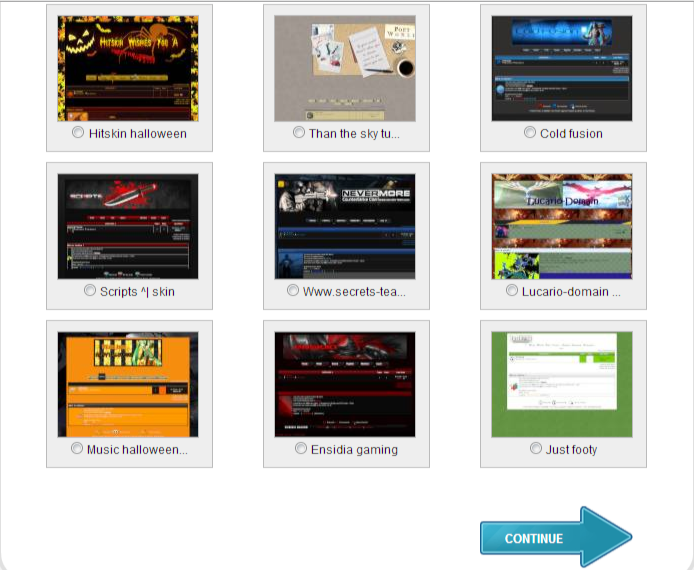Preview the Ensidia gaming theme thumbnail

[345, 385]
